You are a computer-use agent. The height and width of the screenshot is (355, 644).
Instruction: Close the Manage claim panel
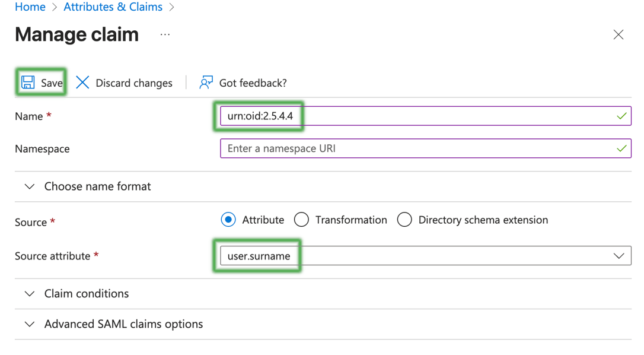(618, 35)
